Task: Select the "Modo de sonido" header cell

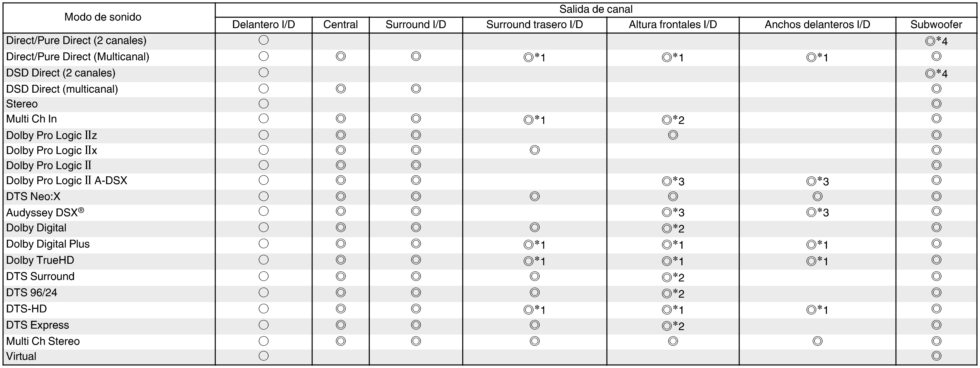Action: [x=103, y=17]
